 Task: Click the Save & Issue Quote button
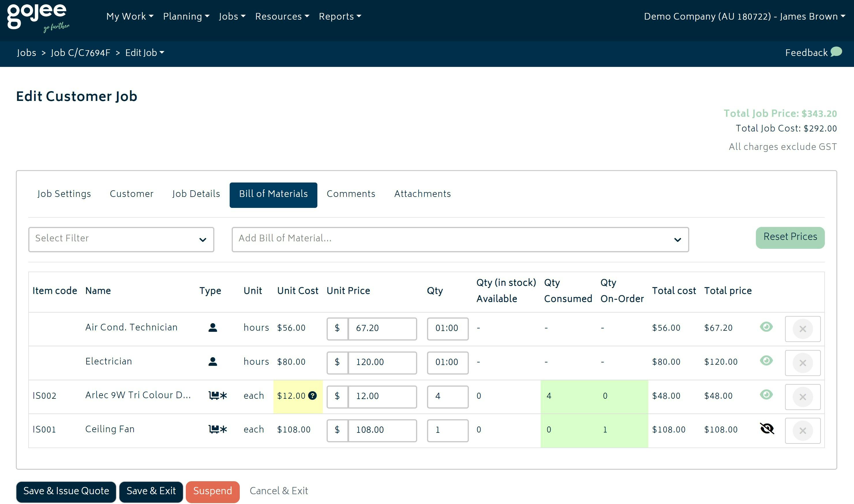tap(66, 491)
